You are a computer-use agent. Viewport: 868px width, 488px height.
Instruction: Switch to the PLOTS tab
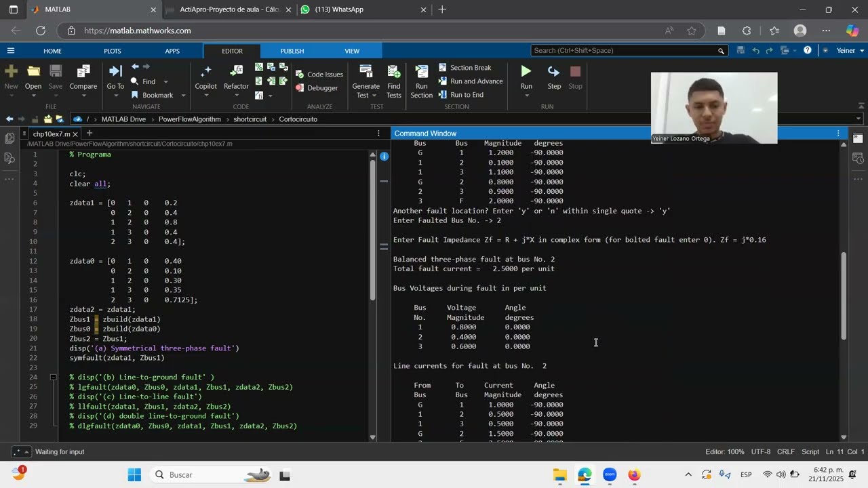pos(113,51)
